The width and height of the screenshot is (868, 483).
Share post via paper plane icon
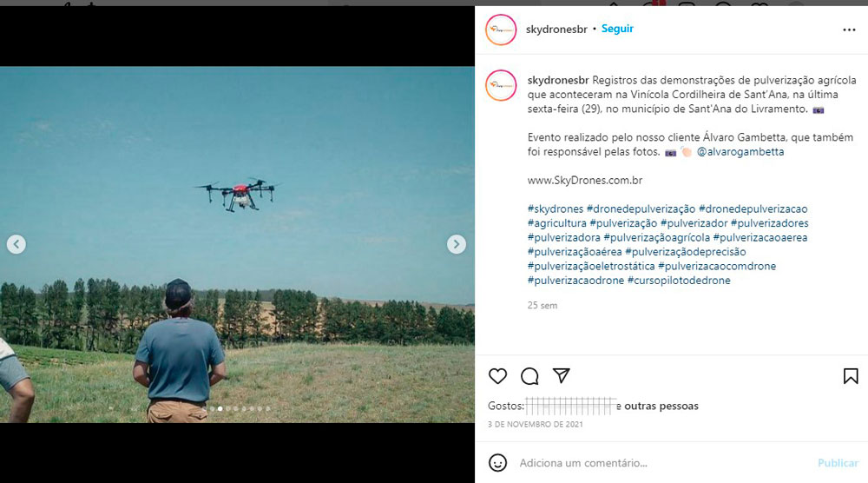click(562, 375)
